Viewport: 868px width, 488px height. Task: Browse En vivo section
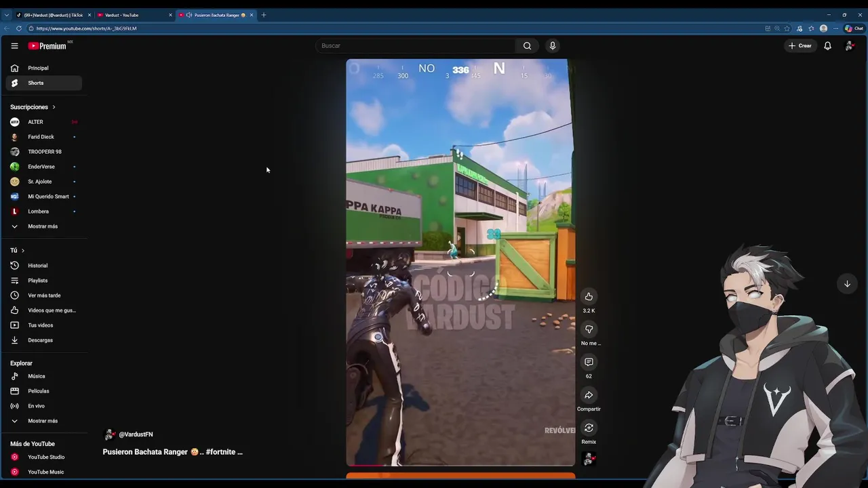(44, 406)
